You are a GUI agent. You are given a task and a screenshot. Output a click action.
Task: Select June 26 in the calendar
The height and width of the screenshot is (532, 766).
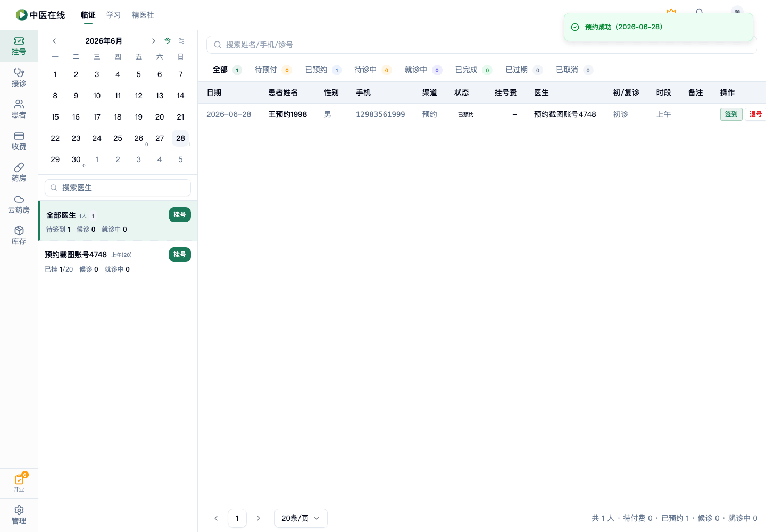[x=139, y=138]
